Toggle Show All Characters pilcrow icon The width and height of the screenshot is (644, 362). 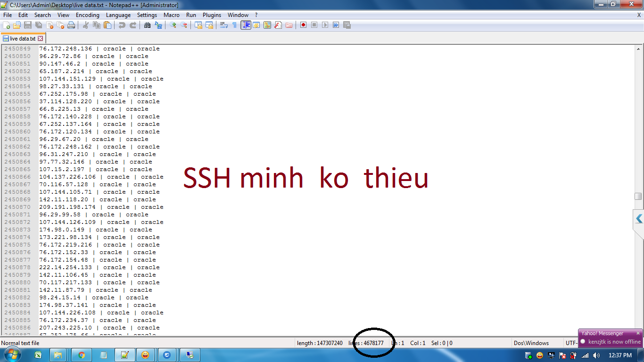[x=235, y=25]
